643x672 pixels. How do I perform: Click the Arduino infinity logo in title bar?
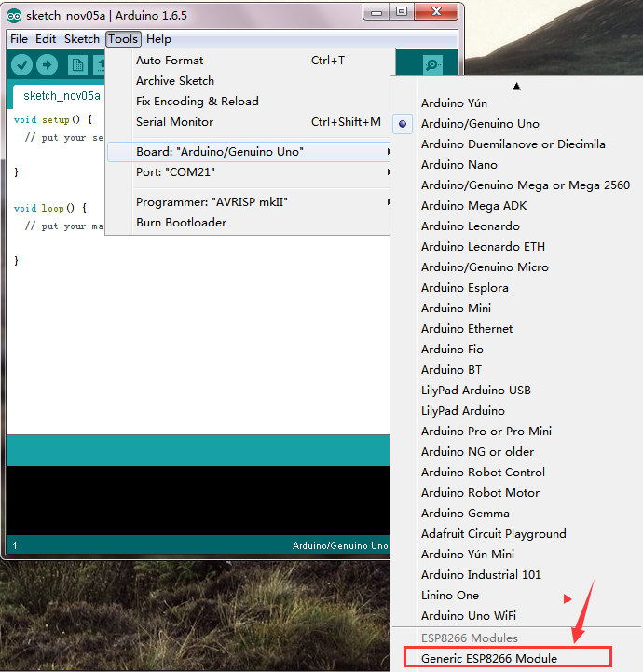click(x=14, y=16)
